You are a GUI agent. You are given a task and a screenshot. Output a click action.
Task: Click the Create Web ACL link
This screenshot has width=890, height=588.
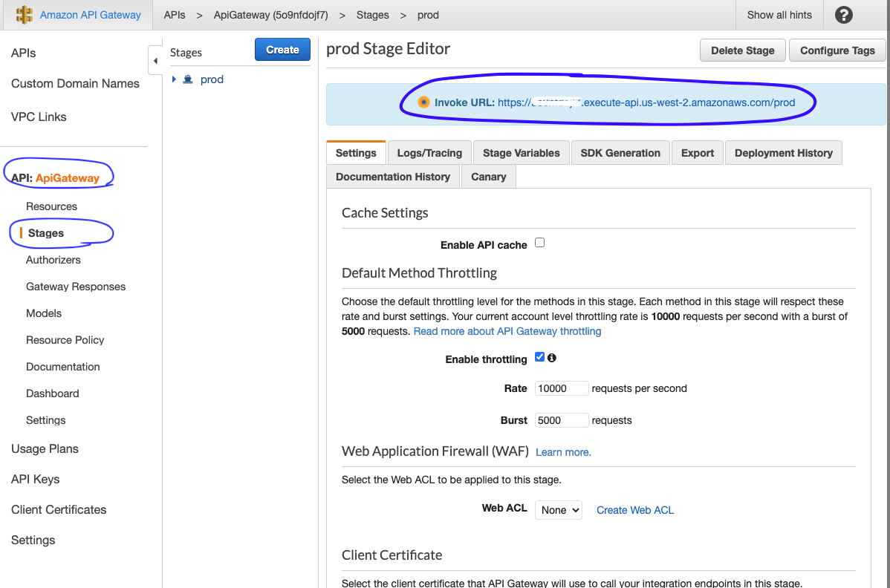click(x=635, y=510)
